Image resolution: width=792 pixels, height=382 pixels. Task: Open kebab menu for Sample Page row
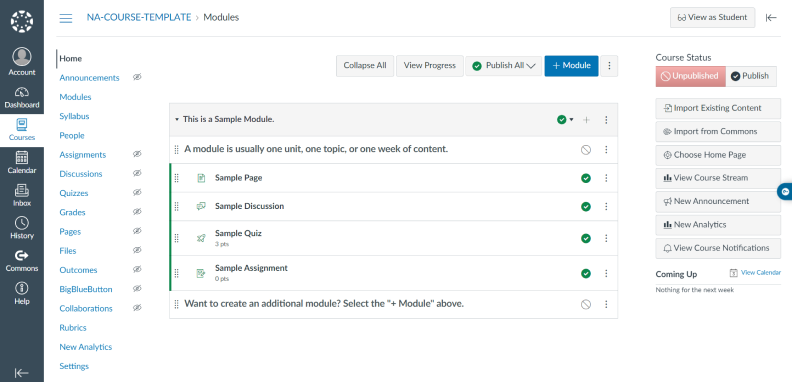[606, 178]
